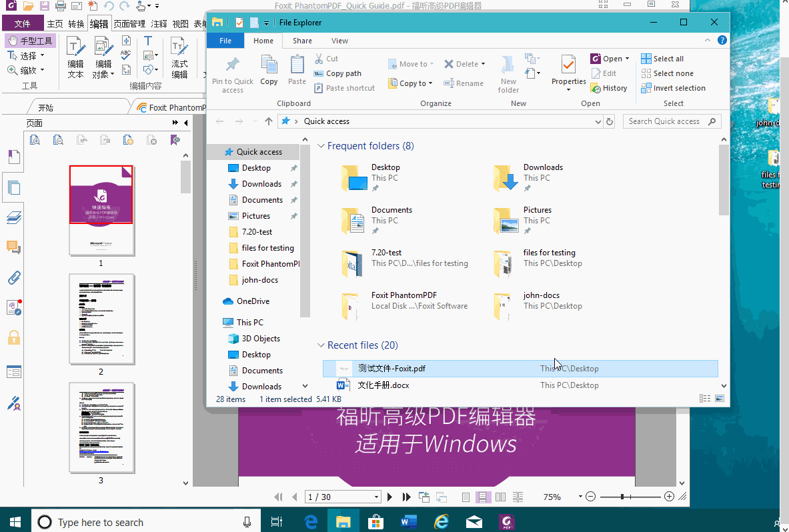Click the Foxit zoom slider handle
789x532 pixels.
(622, 497)
